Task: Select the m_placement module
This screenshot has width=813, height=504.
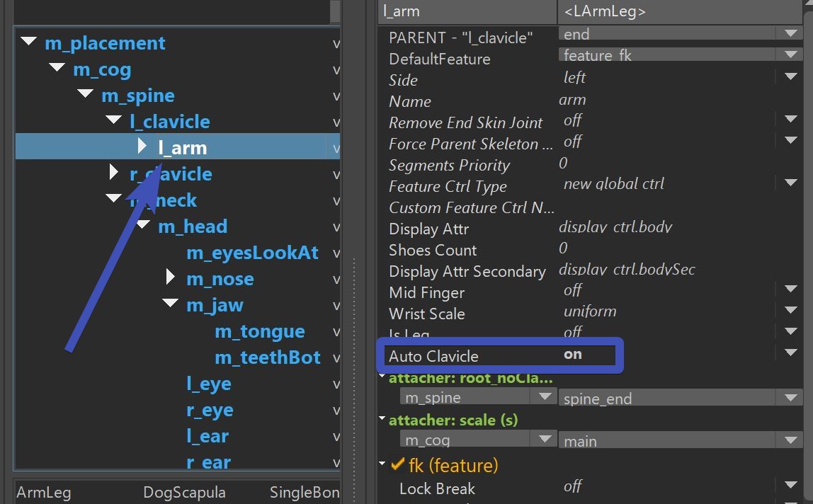Action: (x=106, y=43)
